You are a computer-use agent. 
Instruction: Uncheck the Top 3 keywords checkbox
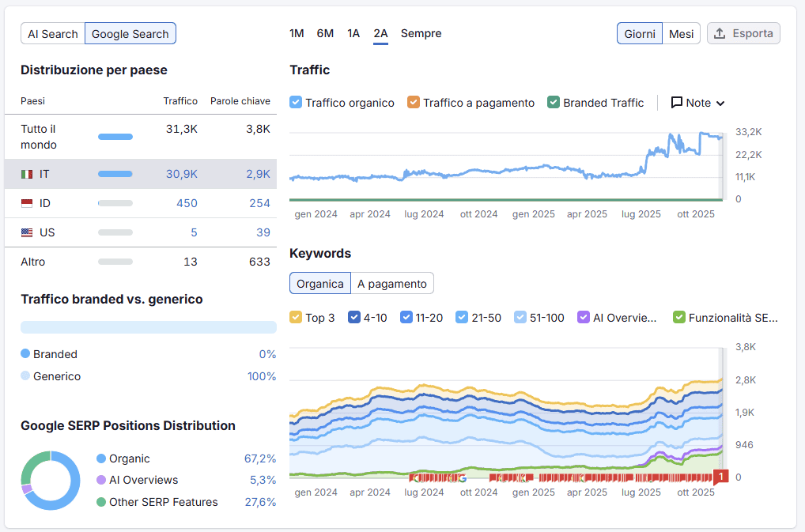pyautogui.click(x=296, y=317)
